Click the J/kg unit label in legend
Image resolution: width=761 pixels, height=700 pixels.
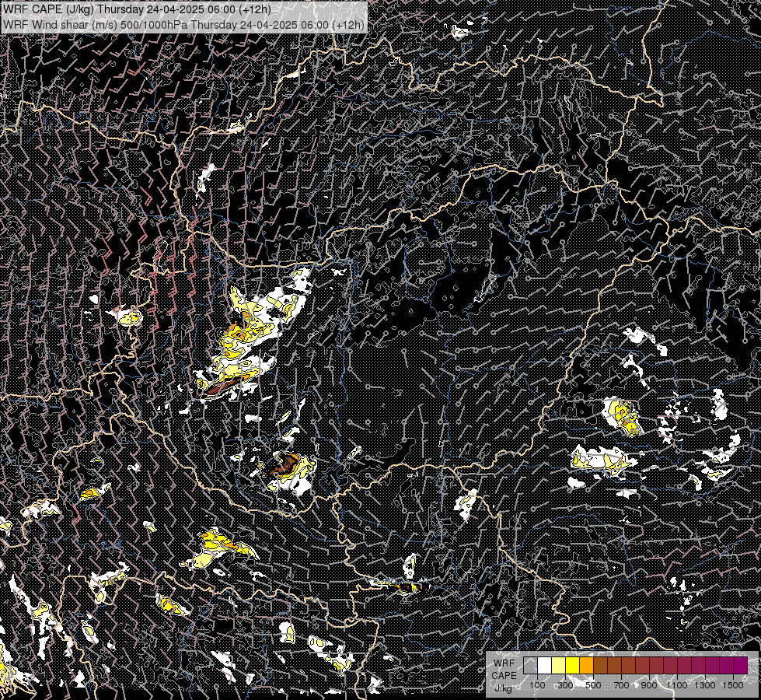click(504, 688)
